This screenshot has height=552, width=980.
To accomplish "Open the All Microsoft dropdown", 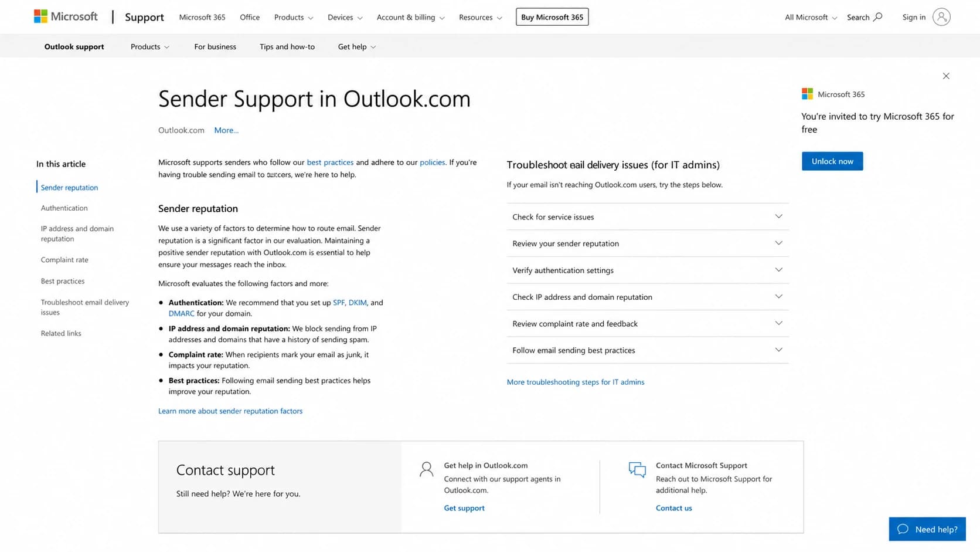I will (811, 17).
